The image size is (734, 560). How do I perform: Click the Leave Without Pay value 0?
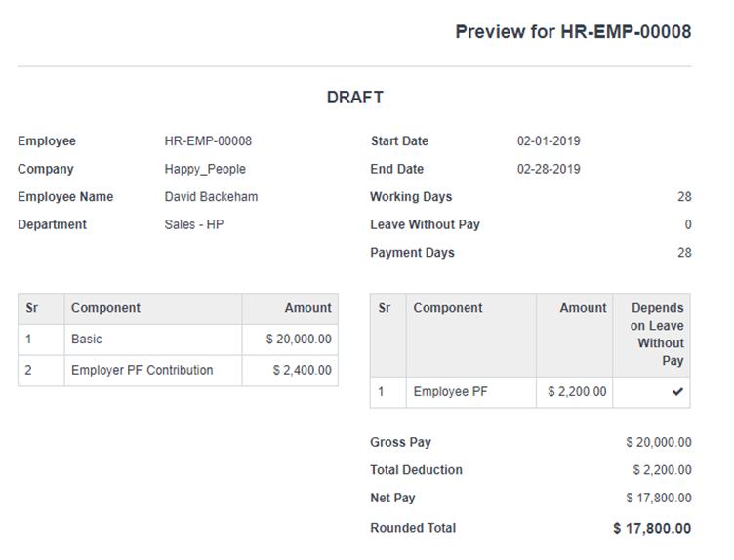(x=687, y=224)
